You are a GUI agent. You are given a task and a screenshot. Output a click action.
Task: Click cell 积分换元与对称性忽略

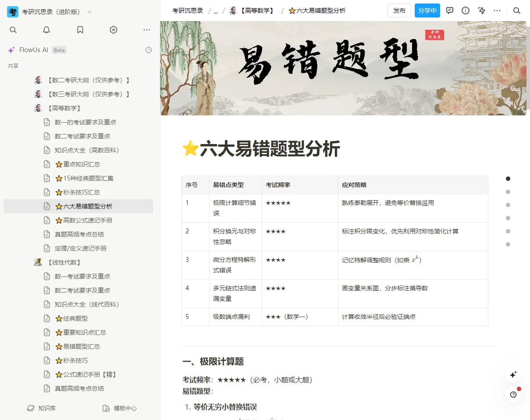click(x=236, y=237)
